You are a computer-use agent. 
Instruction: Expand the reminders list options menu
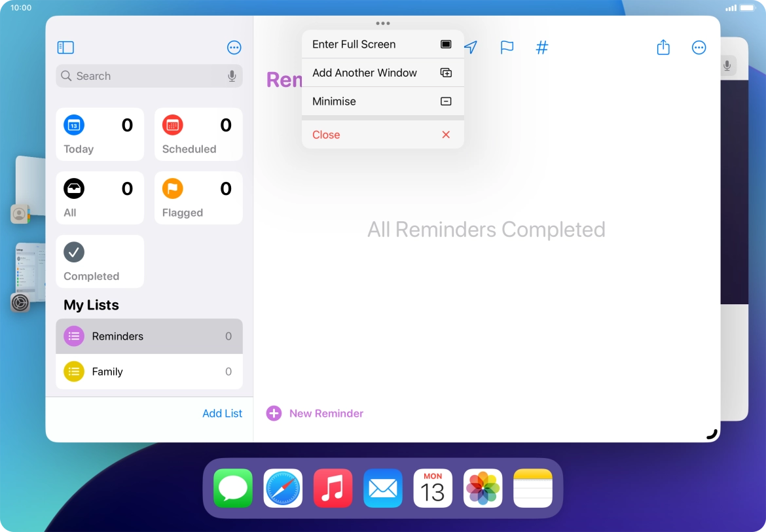[x=699, y=48]
